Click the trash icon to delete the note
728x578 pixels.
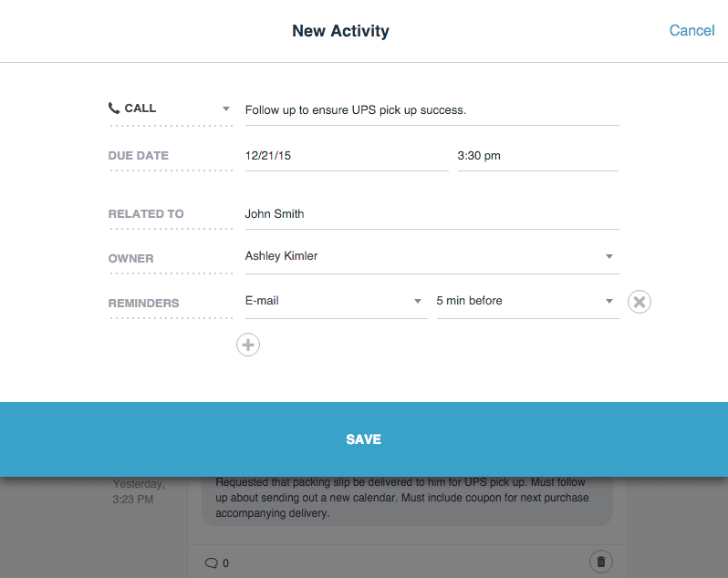tap(601, 562)
